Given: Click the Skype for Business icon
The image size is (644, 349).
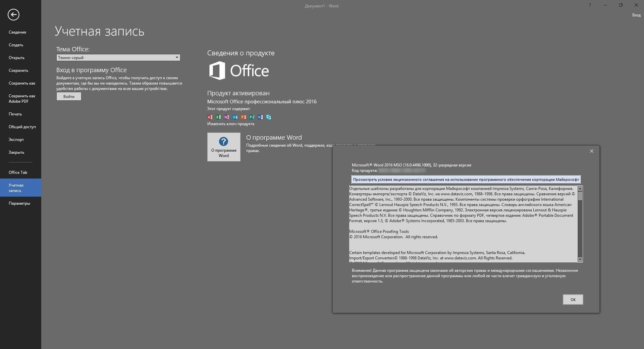Looking at the screenshot, I should (269, 117).
